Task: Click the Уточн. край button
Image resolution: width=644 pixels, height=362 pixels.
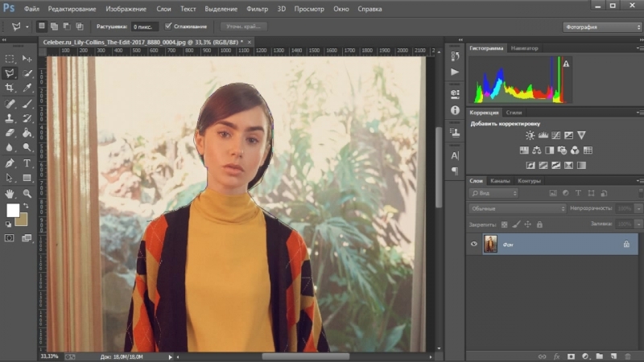Action: pos(244,27)
